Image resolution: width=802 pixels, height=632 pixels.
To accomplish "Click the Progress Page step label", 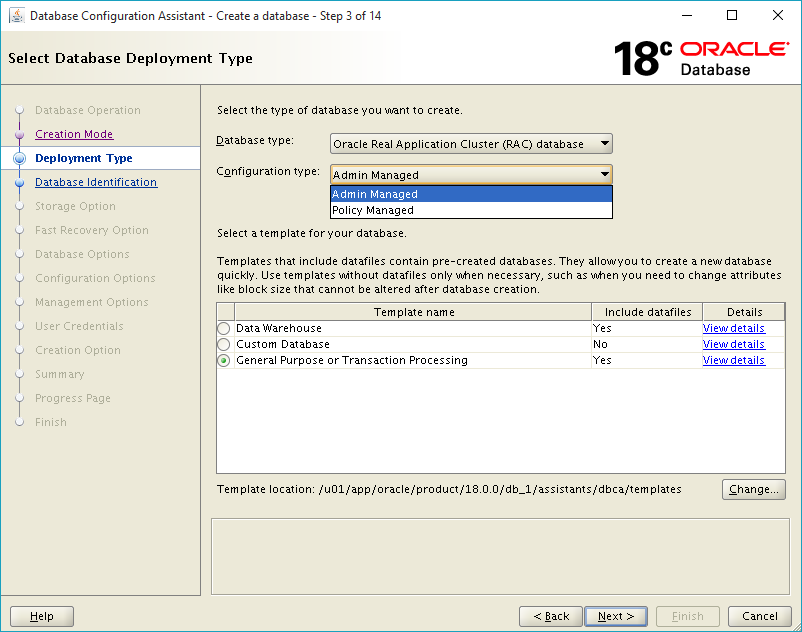I will (x=73, y=398).
